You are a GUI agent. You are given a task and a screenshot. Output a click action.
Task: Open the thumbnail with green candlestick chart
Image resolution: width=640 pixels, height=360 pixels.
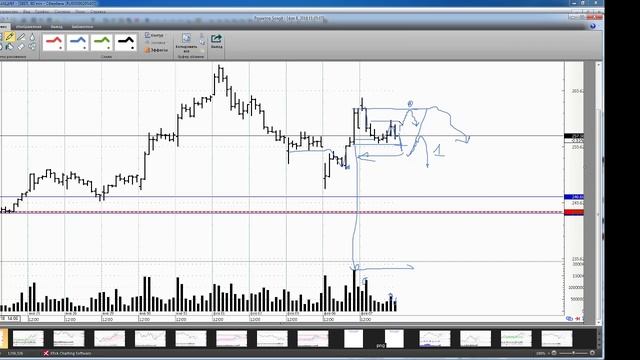pos(516,339)
